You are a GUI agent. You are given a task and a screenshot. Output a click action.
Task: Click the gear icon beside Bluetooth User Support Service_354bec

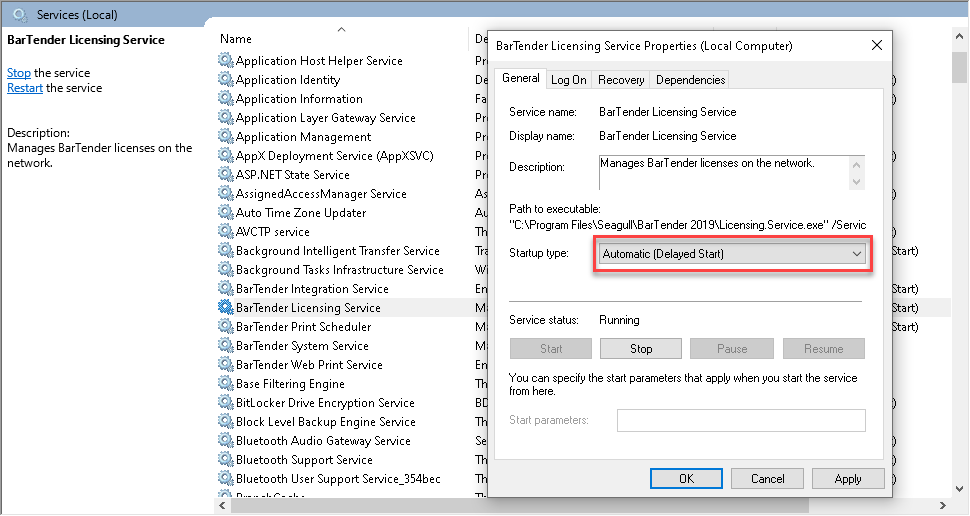click(x=225, y=479)
